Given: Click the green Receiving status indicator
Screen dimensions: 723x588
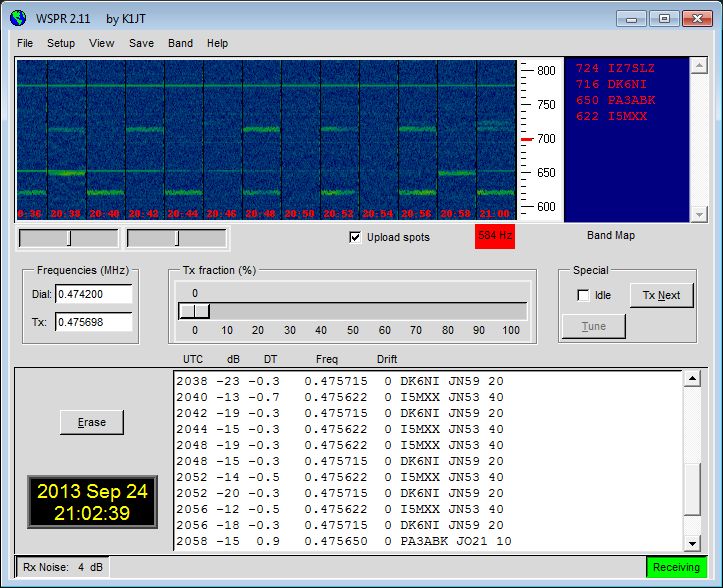Looking at the screenshot, I should click(x=676, y=567).
